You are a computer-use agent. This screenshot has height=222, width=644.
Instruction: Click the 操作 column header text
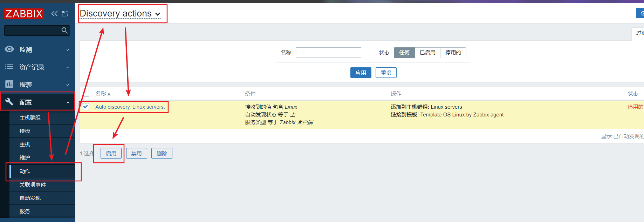[x=396, y=94]
